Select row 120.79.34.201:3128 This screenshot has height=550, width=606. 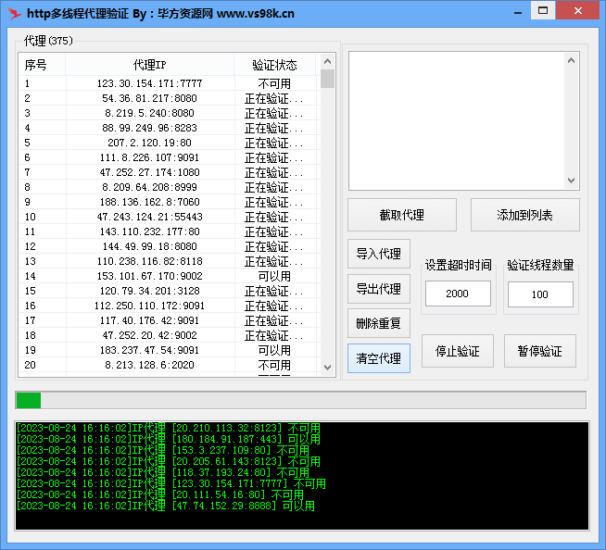click(170, 291)
